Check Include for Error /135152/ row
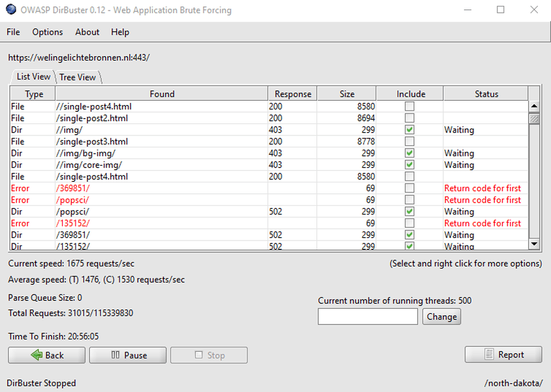The width and height of the screenshot is (551, 392). tap(409, 223)
